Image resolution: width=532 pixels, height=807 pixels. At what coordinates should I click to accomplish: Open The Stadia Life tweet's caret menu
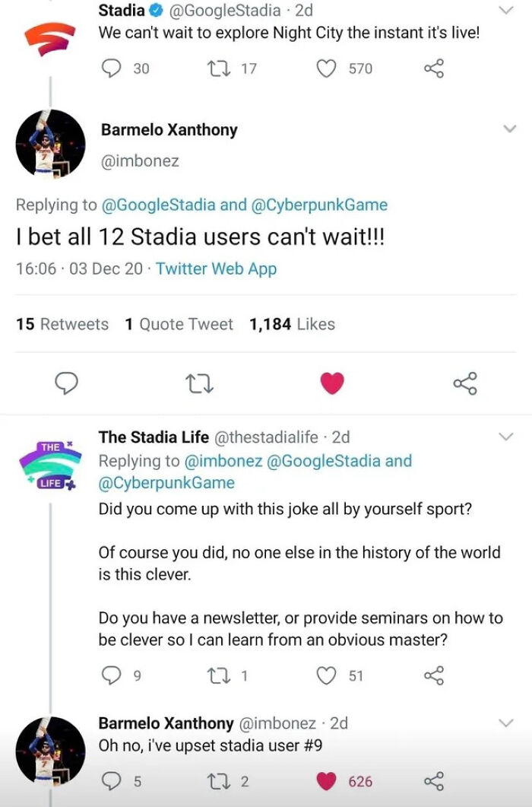click(x=506, y=437)
